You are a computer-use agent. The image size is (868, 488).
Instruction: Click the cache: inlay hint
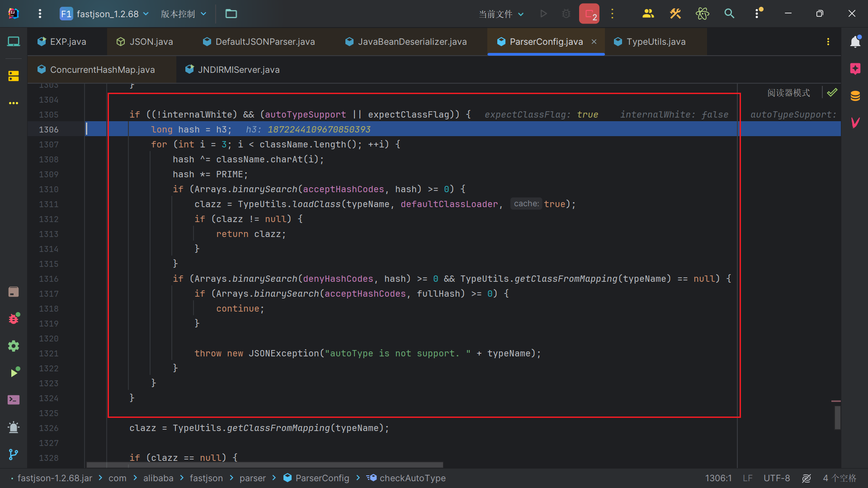[x=526, y=204]
